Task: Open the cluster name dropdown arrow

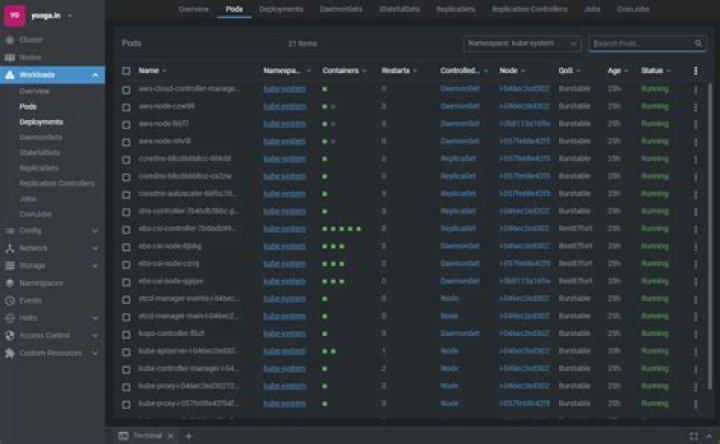Action: coord(70,16)
